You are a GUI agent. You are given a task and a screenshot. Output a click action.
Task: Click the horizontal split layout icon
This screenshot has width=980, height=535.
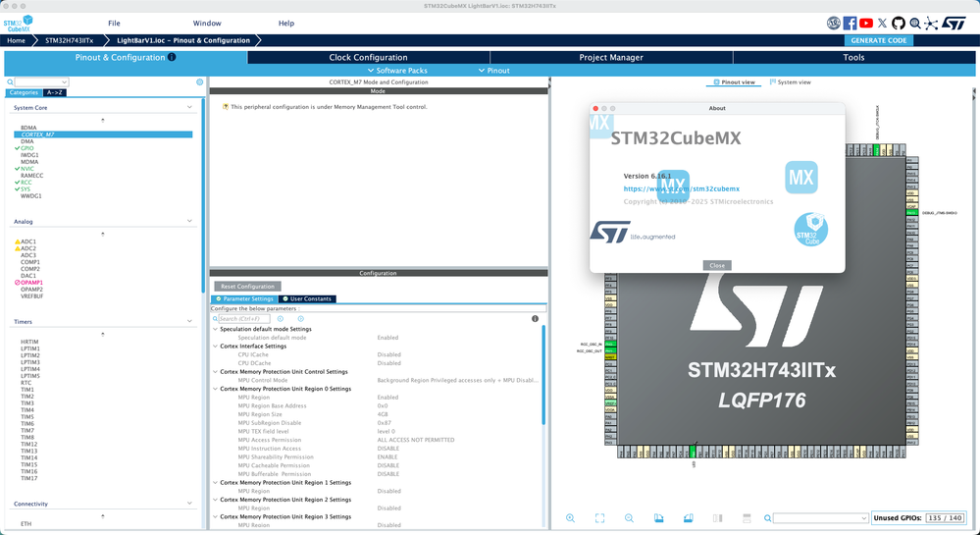click(x=747, y=518)
